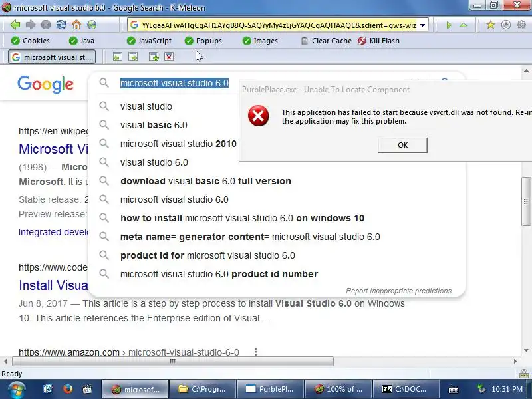The width and height of the screenshot is (532, 399).
Task: Expand the URL bar history dropdown
Action: (423, 25)
